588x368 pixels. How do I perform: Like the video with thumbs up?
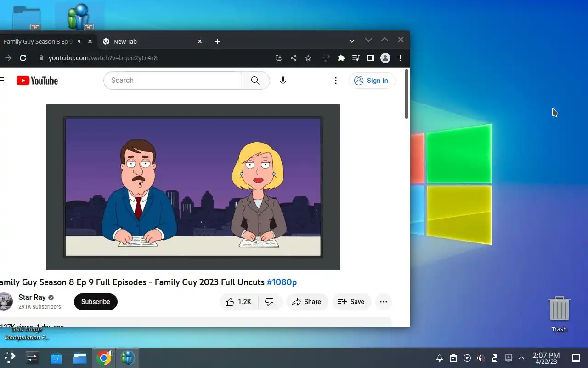click(239, 302)
